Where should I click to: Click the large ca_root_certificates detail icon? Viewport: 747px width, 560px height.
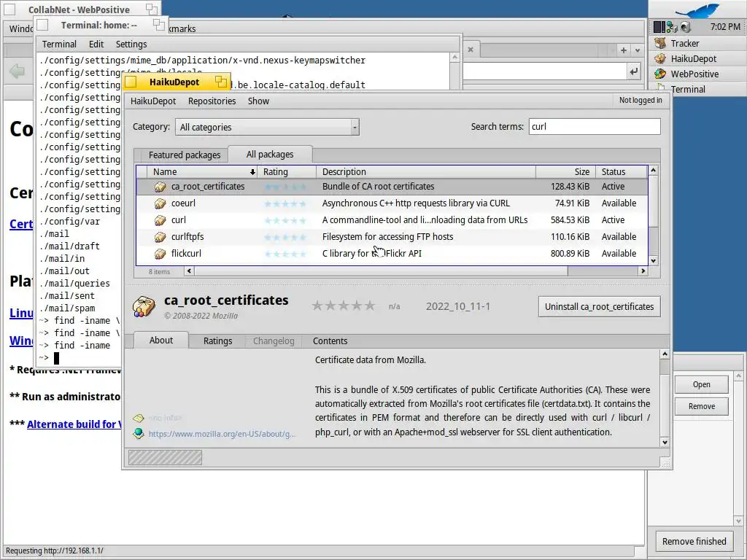tap(144, 306)
